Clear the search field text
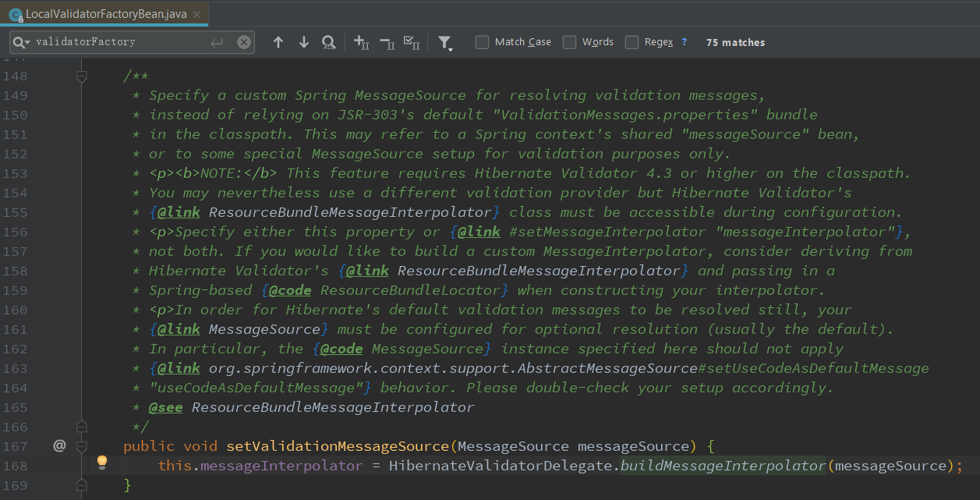This screenshot has width=980, height=500. [x=244, y=42]
